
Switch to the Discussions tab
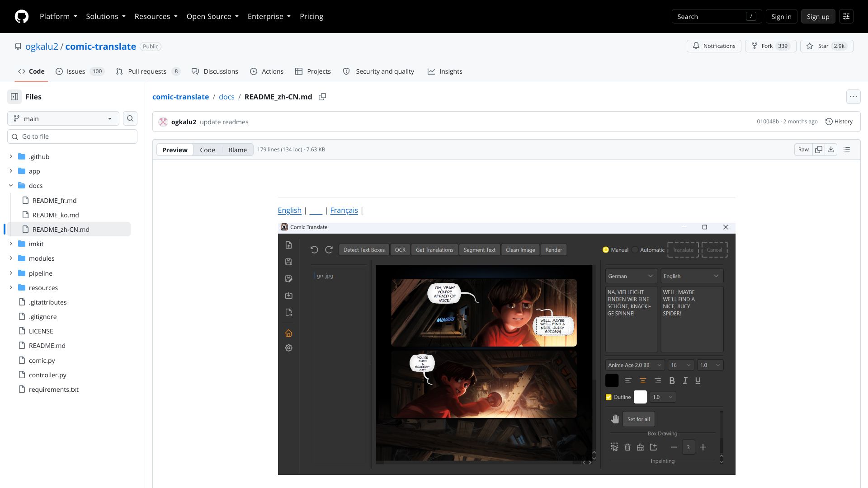[215, 71]
